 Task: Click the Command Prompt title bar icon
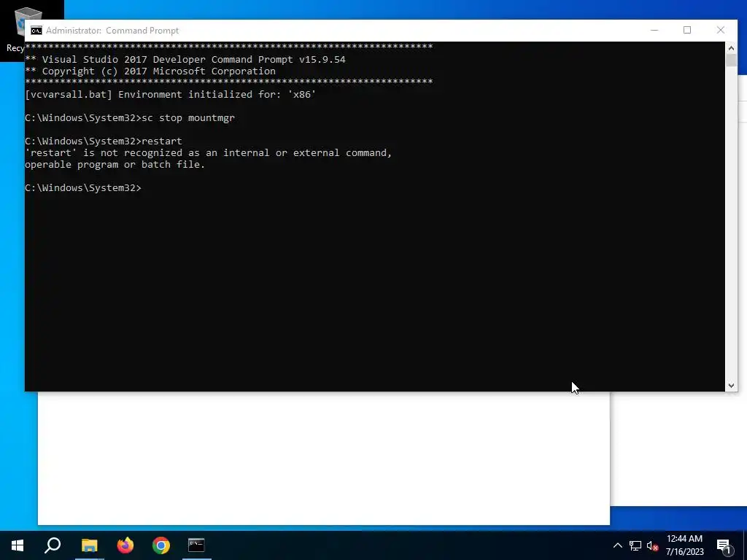(36, 31)
